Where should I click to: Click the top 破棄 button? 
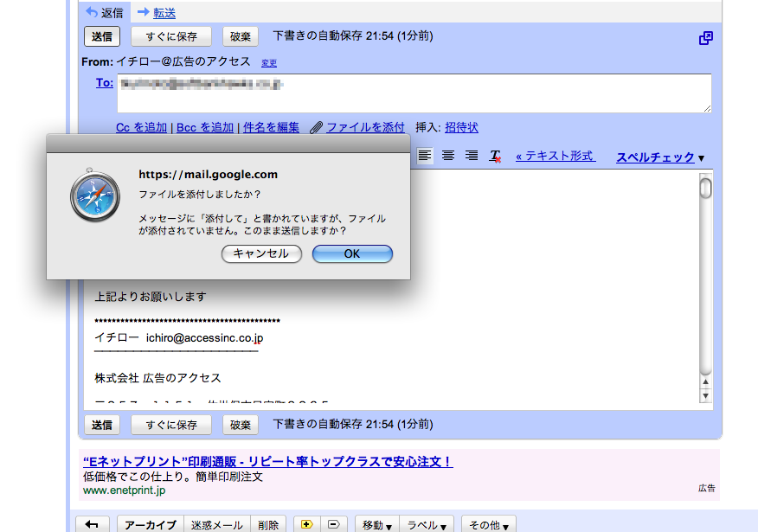pyautogui.click(x=241, y=36)
